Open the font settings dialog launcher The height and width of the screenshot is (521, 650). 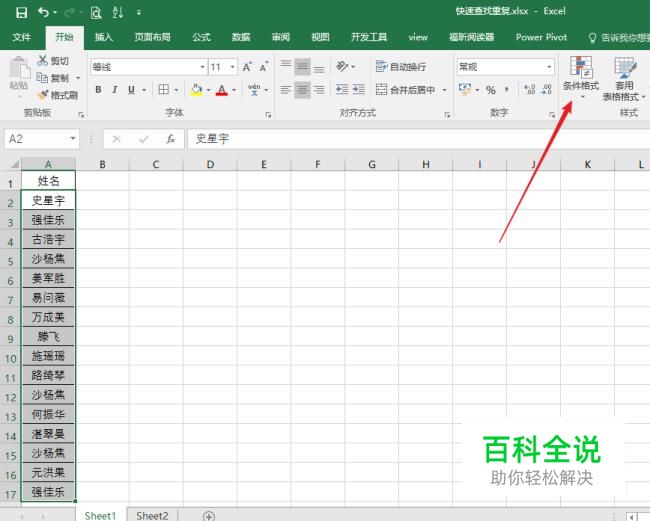pos(268,114)
